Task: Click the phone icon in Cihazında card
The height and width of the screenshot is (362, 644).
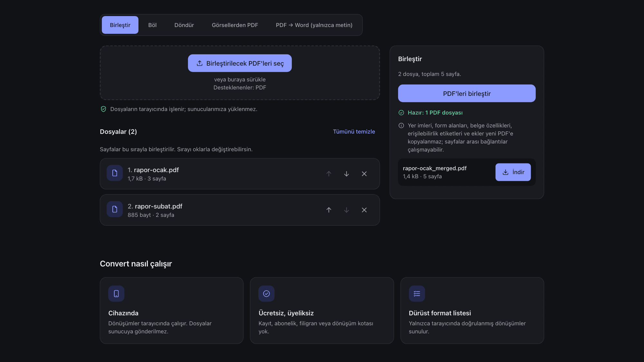Action: [x=116, y=293]
